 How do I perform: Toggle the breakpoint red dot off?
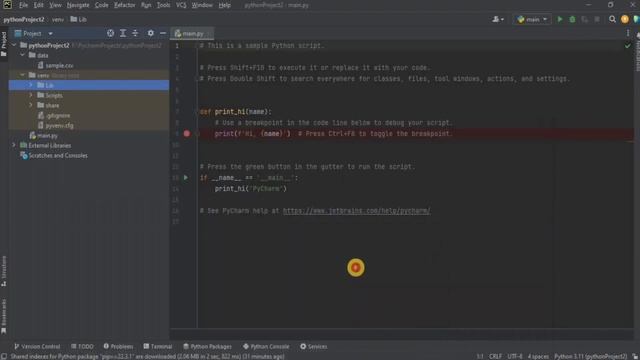(x=187, y=133)
